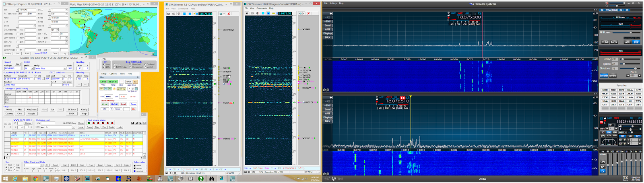Expand the DXCC prefix dropdown in DXKeeper
The height and width of the screenshot is (183, 644).
pos(66,10)
